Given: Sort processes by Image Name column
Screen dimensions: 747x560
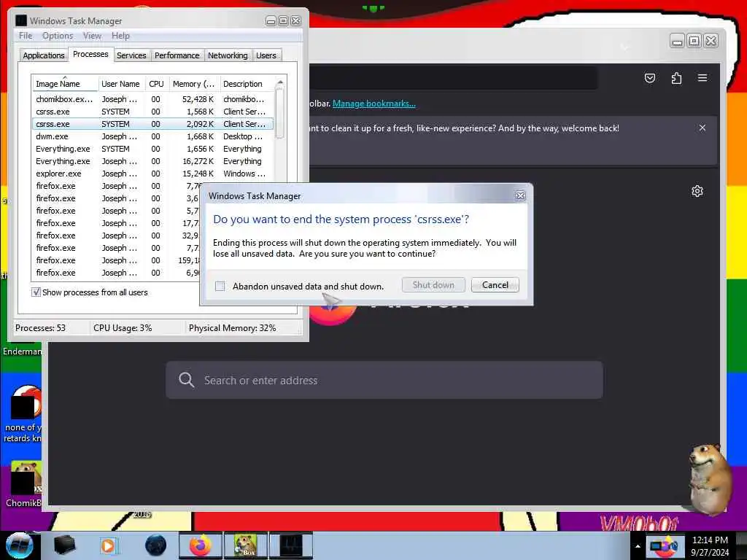Looking at the screenshot, I should 65,84.
